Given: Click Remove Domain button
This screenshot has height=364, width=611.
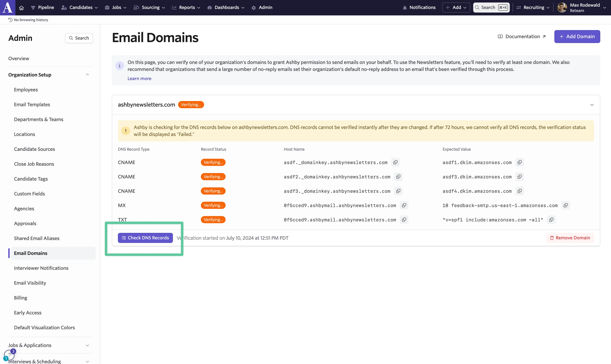Looking at the screenshot, I should tap(570, 238).
